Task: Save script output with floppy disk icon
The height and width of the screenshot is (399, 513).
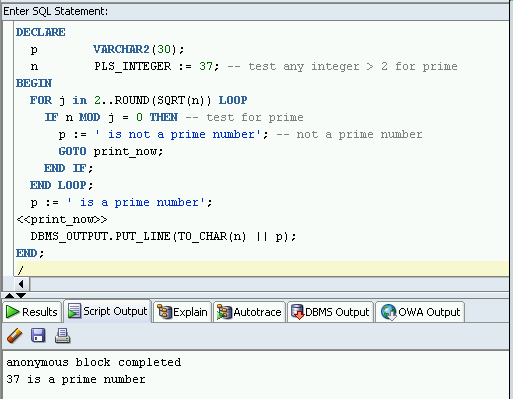Action: 38,335
